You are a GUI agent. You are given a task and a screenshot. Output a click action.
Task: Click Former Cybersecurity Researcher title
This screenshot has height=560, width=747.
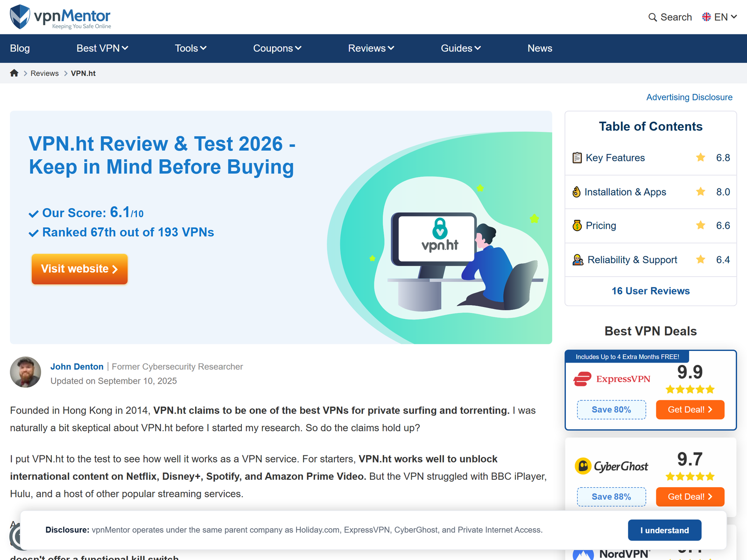tap(177, 367)
